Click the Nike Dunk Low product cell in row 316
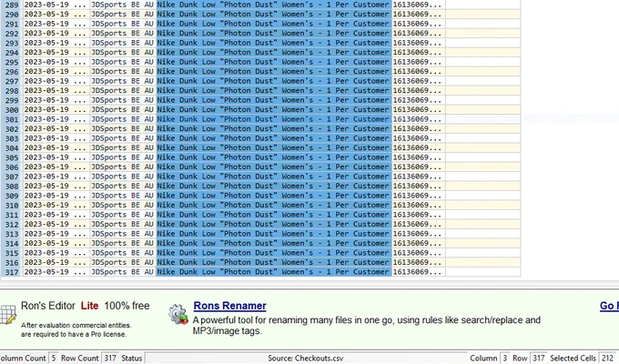 pos(274,263)
